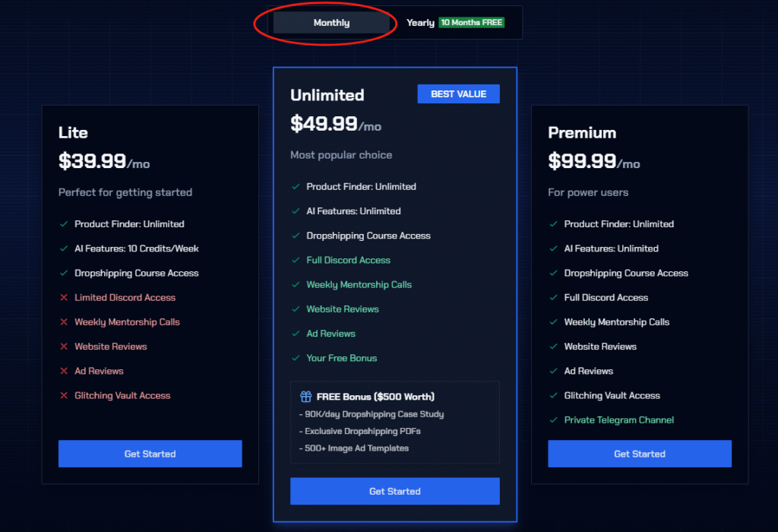Screen dimensions: 778x532
Task: Click the Premium plan title
Action: coord(581,133)
